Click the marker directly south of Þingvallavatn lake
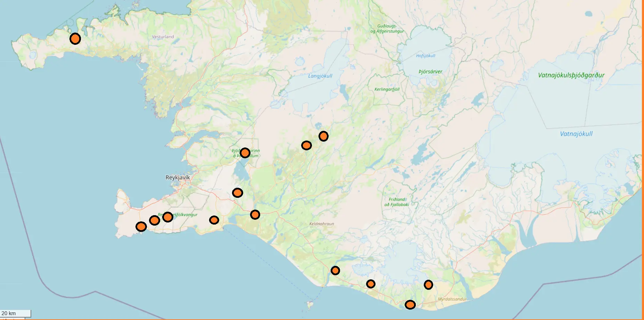644x320 pixels. coord(238,193)
